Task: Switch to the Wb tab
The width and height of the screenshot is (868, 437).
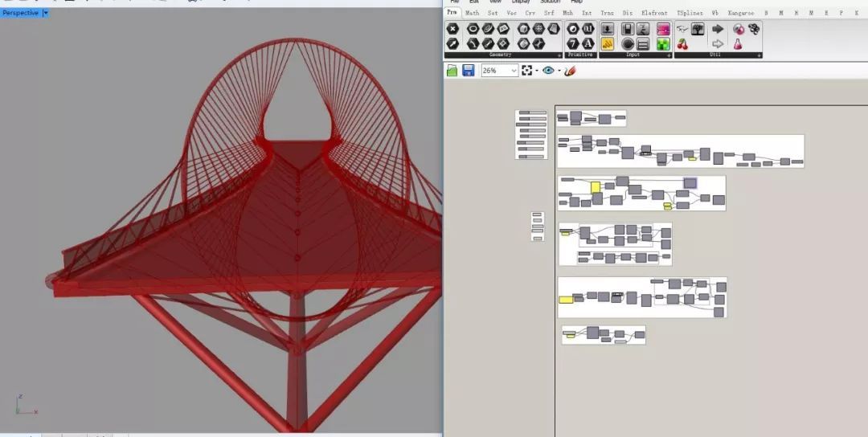Action: (x=714, y=13)
